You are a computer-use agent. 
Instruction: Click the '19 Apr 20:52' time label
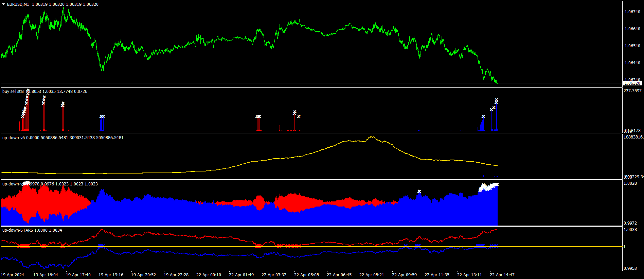[x=143, y=275]
